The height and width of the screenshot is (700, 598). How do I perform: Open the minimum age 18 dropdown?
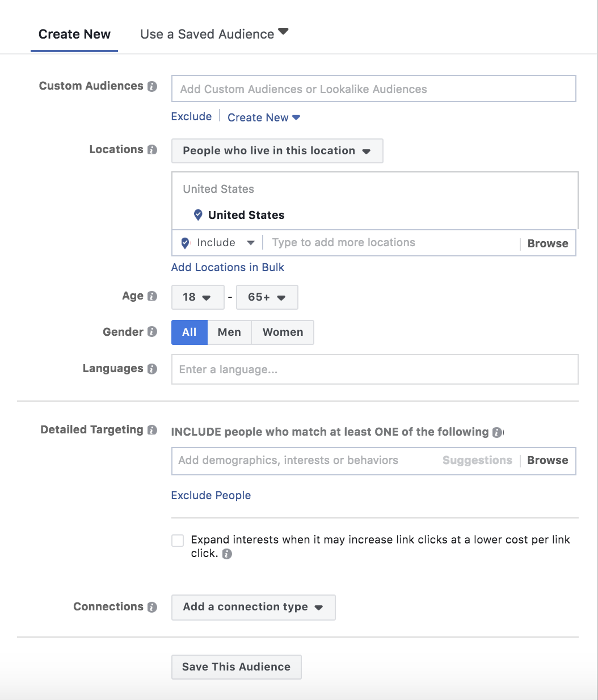click(197, 297)
